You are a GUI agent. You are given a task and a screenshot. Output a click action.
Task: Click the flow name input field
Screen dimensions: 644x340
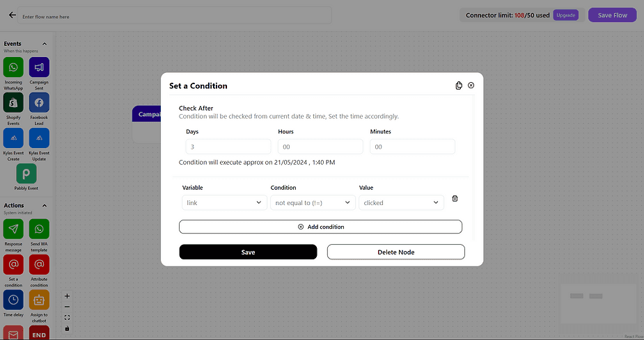click(175, 15)
